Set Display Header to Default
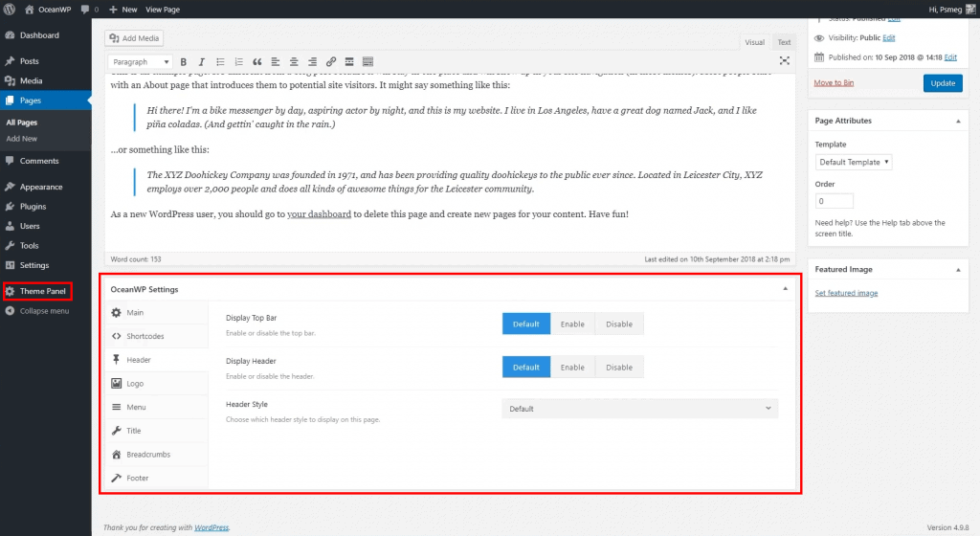 (526, 367)
